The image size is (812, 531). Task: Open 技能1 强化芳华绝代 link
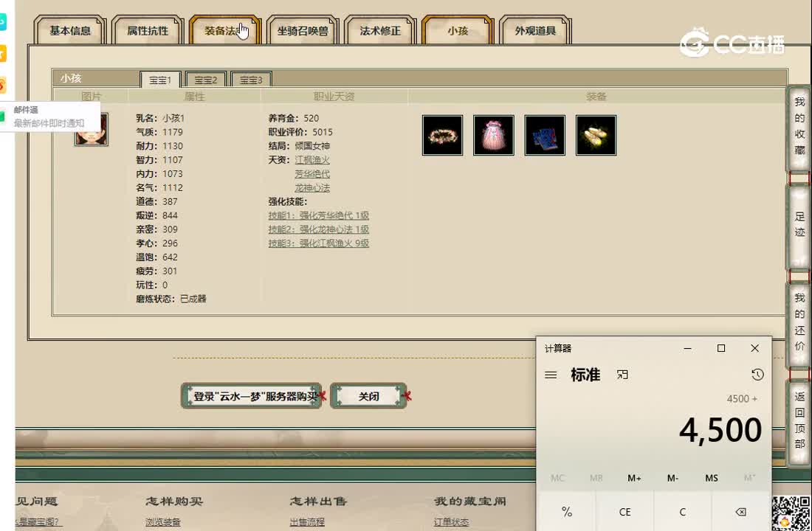coord(318,215)
